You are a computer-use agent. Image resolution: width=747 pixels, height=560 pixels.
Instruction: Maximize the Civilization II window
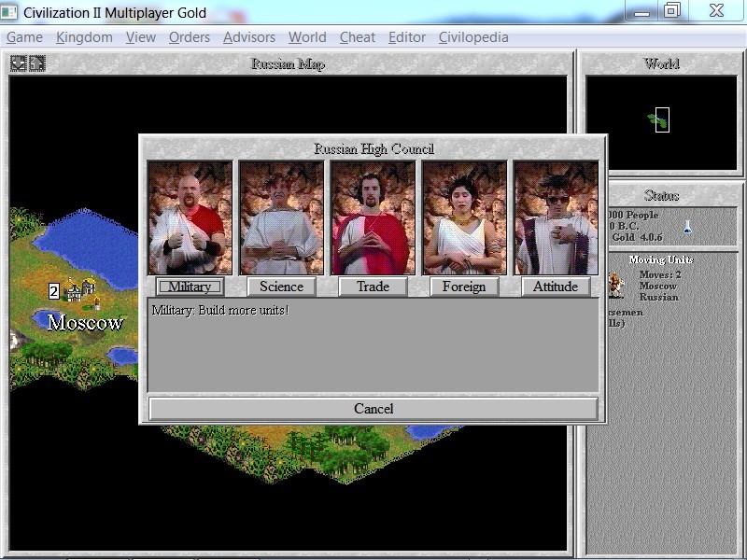pos(671,10)
